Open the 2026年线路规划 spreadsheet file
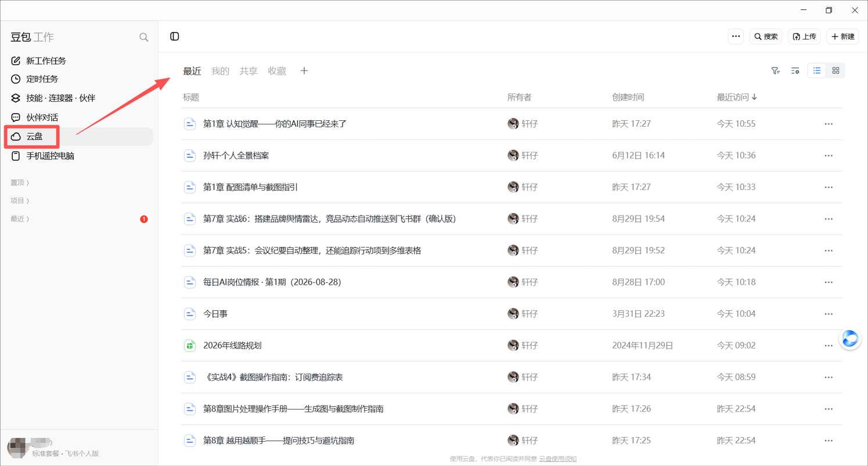This screenshot has width=868, height=466. point(232,345)
